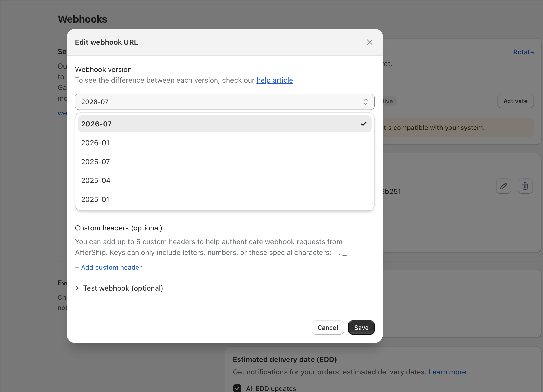Click the Cancel button

point(328,328)
